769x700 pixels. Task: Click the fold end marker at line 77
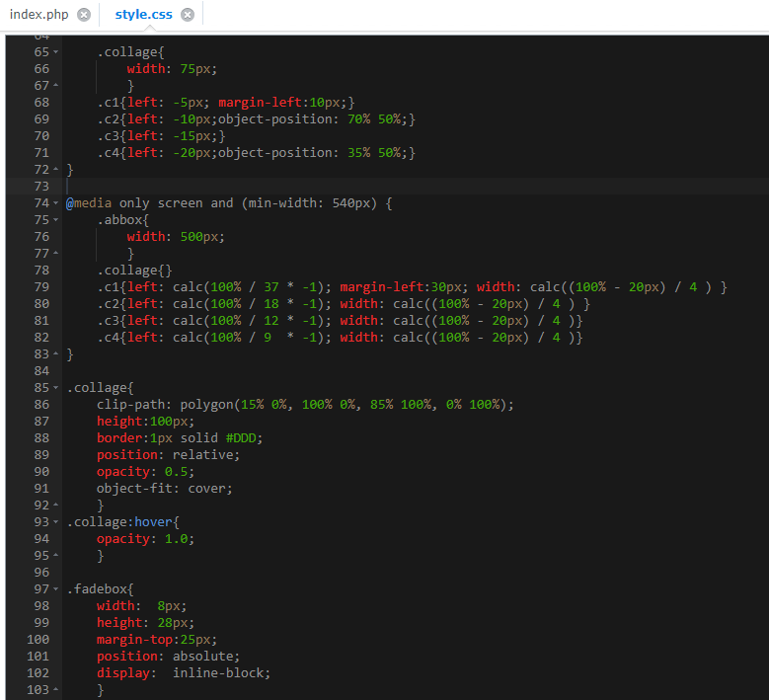56,253
